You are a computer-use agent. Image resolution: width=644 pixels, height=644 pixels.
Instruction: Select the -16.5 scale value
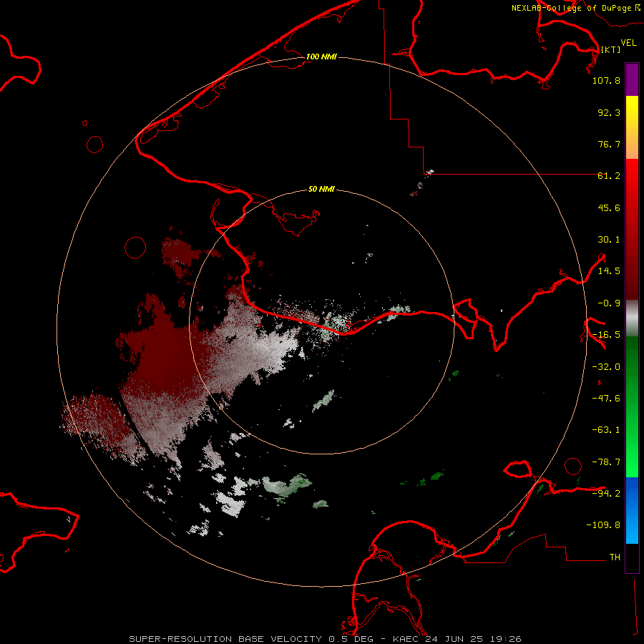coord(606,335)
